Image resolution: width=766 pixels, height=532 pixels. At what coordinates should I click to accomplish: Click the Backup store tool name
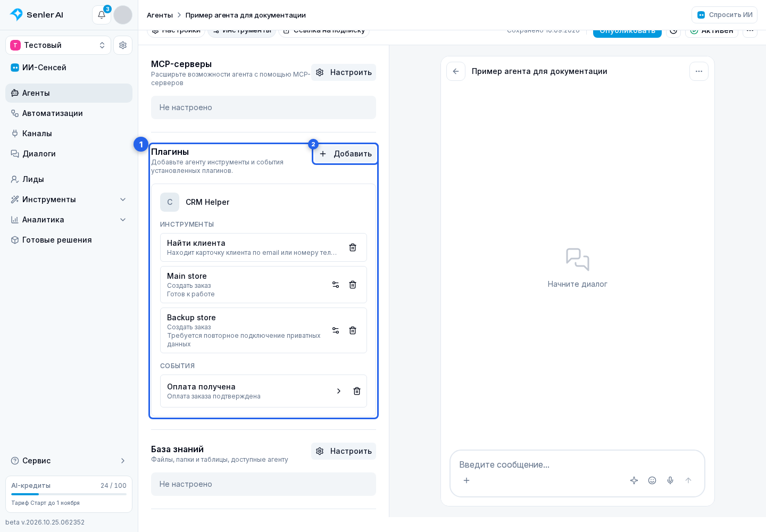tap(191, 318)
